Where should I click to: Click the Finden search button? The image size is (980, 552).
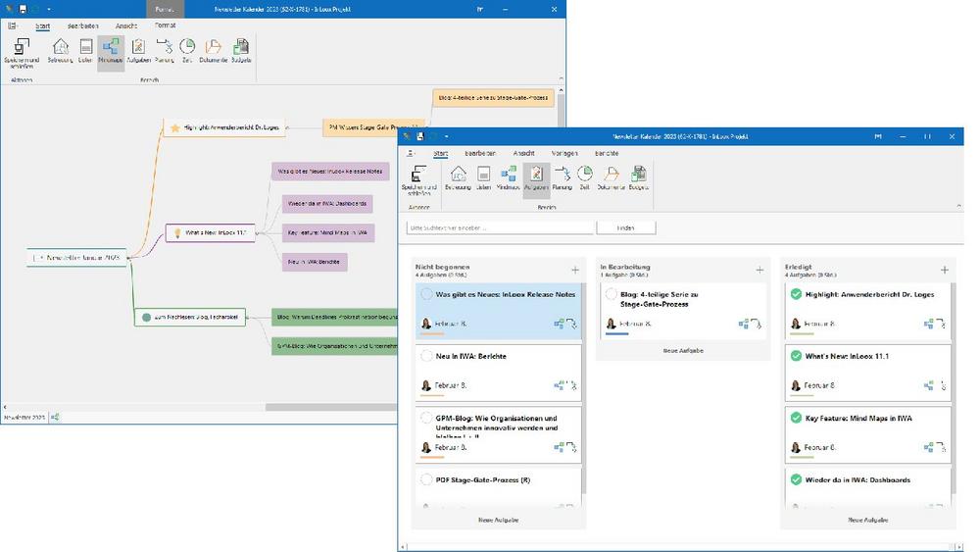point(625,228)
